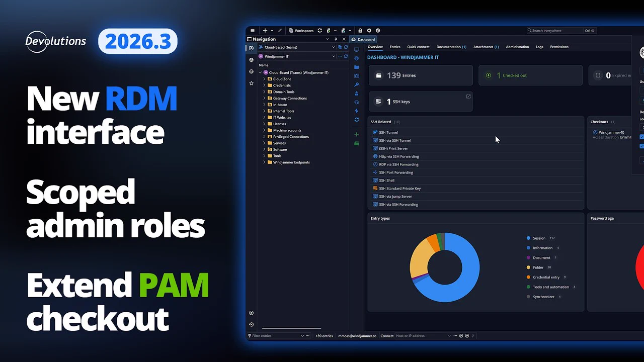Open the 1 Checked out card
The height and width of the screenshot is (362, 644).
(530, 75)
